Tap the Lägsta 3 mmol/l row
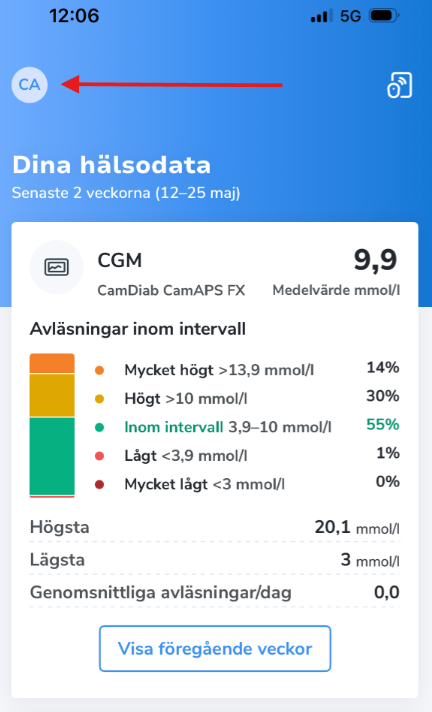Image resolution: width=432 pixels, height=712 pixels. tap(215, 560)
